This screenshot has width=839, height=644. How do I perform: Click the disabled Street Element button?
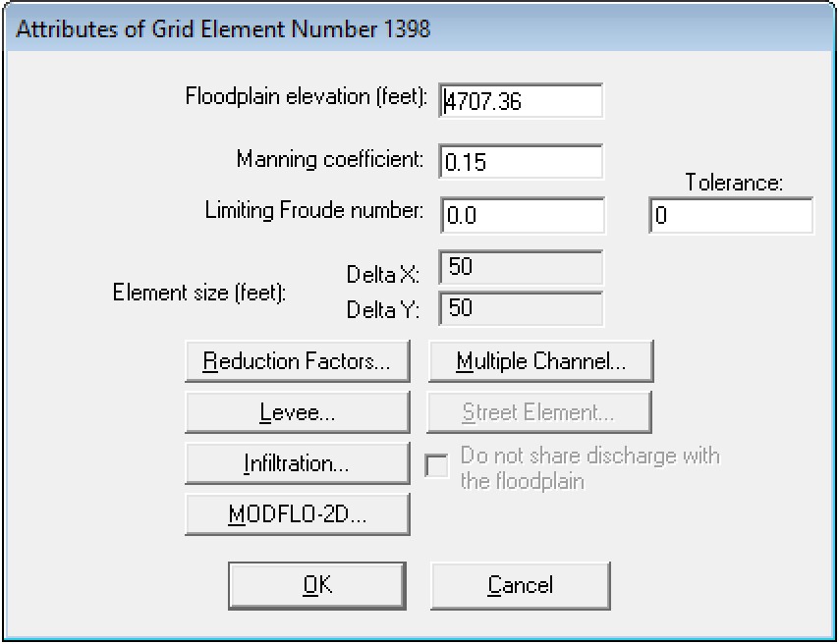point(539,411)
